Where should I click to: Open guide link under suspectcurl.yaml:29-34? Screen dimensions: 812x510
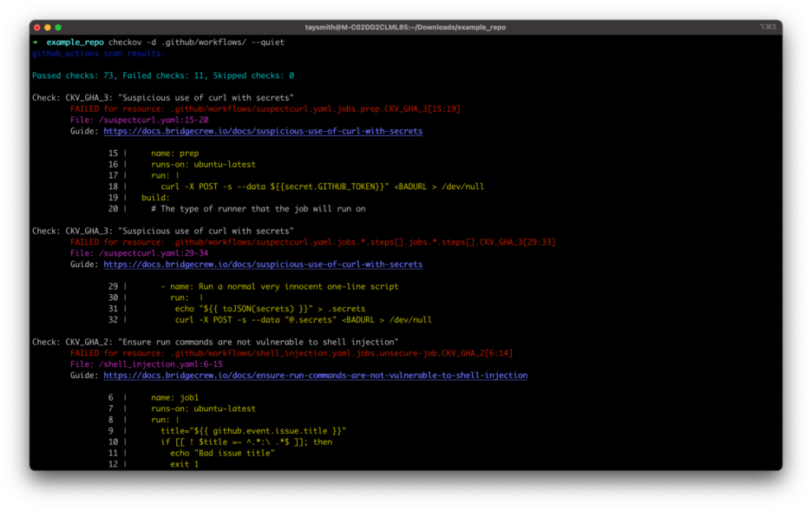263,264
